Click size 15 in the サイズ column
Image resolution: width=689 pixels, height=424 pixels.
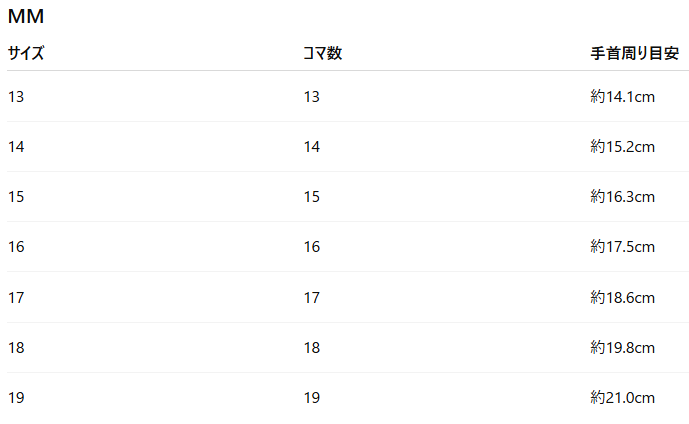pos(16,197)
